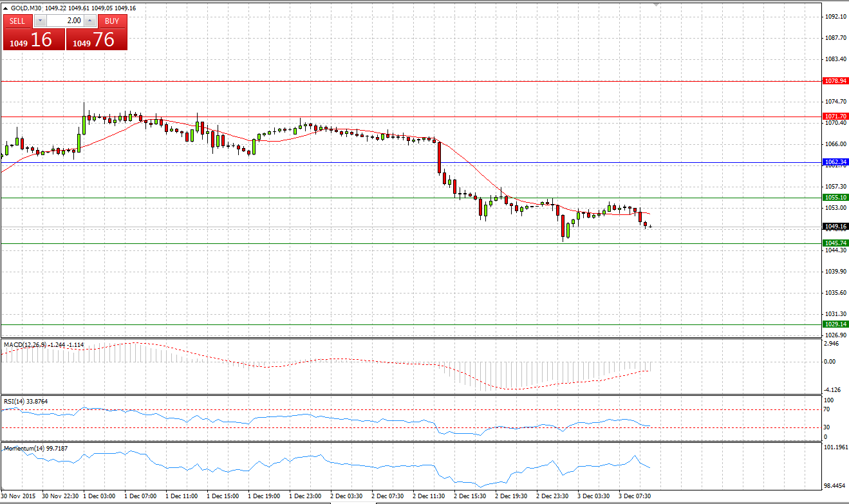Click the red 1071.70 price level label
The height and width of the screenshot is (504, 849).
(836, 117)
